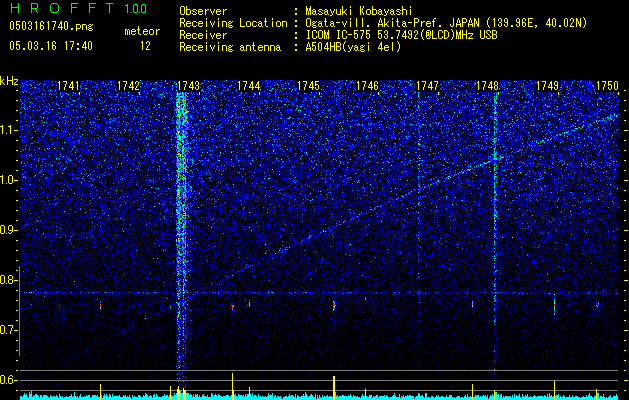
Task: Select the ICOM IC-575 53.7492 MHz receiver text
Action: [x=401, y=35]
